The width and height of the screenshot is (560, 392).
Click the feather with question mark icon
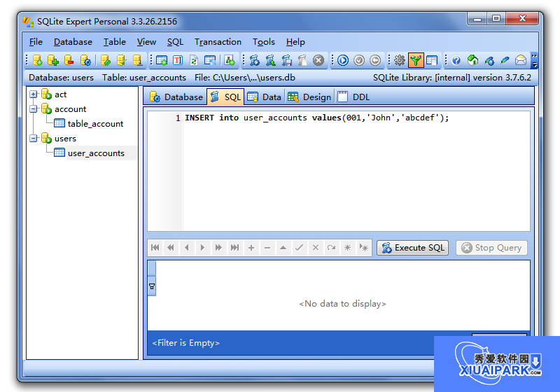click(489, 60)
